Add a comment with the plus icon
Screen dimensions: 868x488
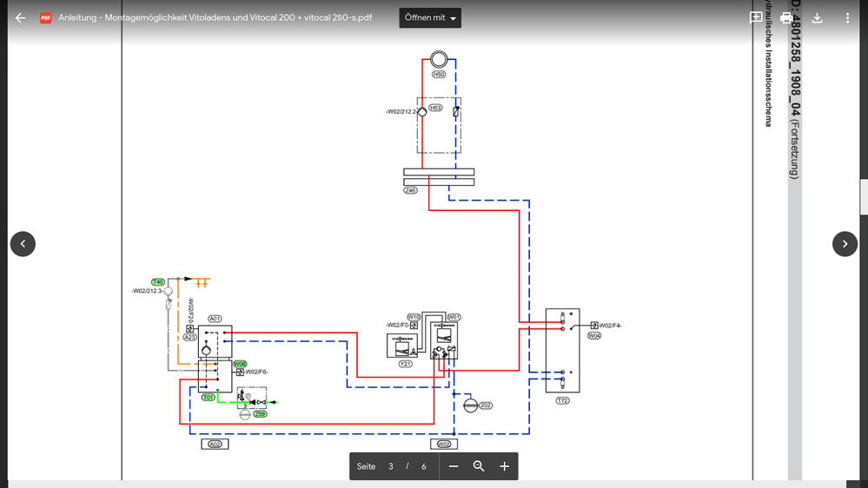pos(756,17)
